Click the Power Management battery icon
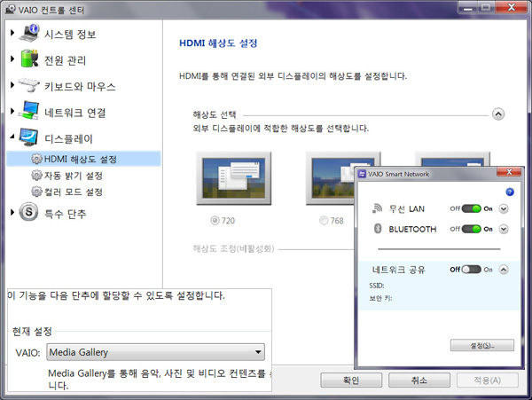Image resolution: width=532 pixels, height=400 pixels. (x=29, y=59)
